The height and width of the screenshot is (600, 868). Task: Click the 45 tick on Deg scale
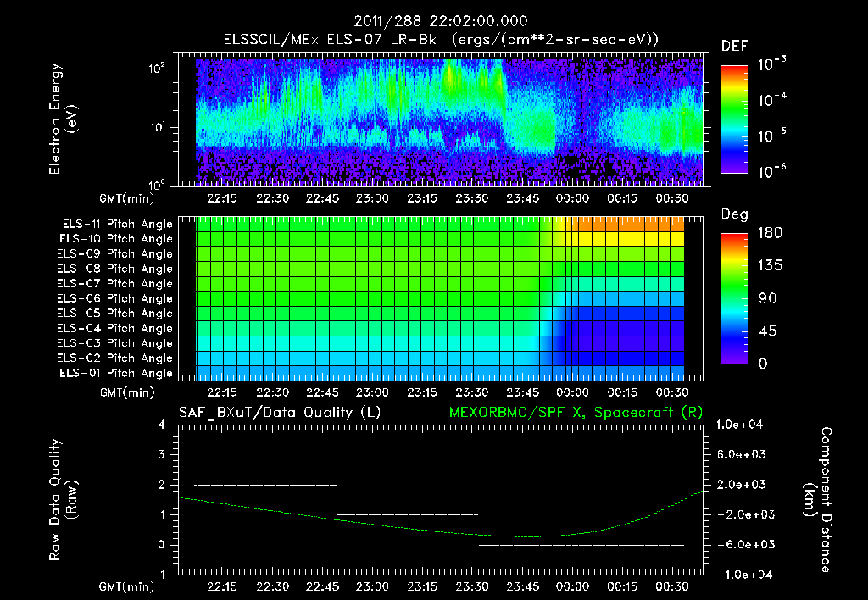[x=768, y=331]
